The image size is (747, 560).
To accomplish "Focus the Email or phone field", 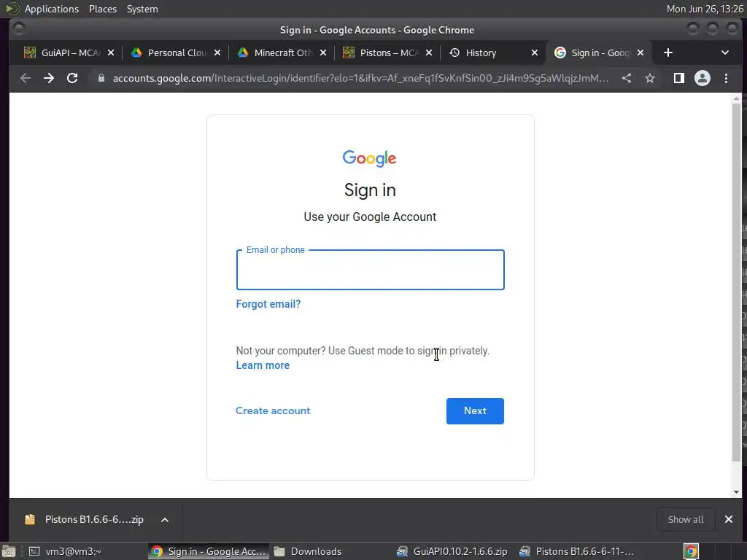I will click(370, 270).
